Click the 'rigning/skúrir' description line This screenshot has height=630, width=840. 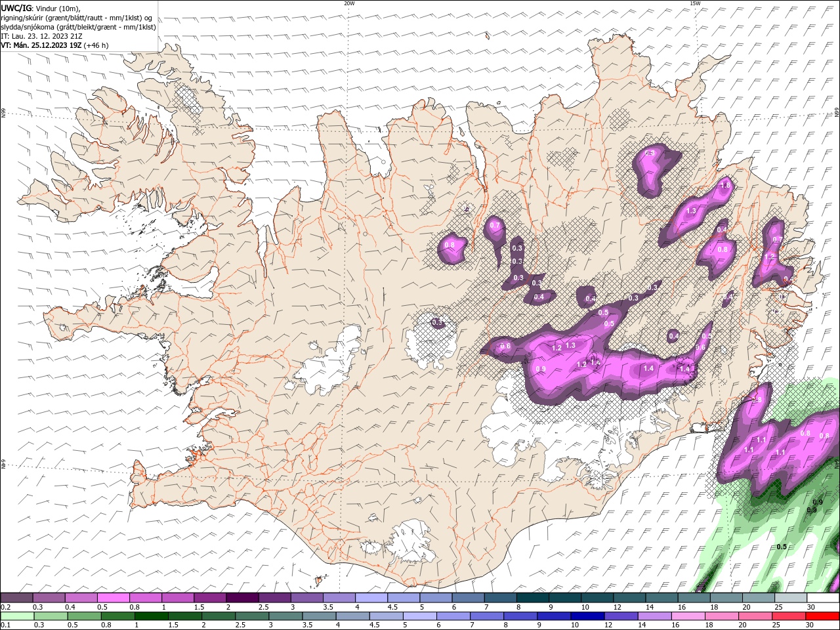[76, 17]
